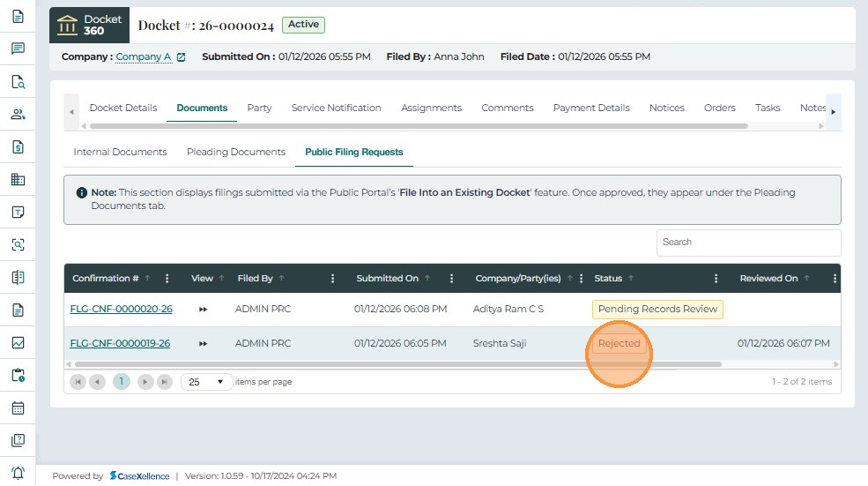Open Assignments tab
868x486 pixels.
431,108
